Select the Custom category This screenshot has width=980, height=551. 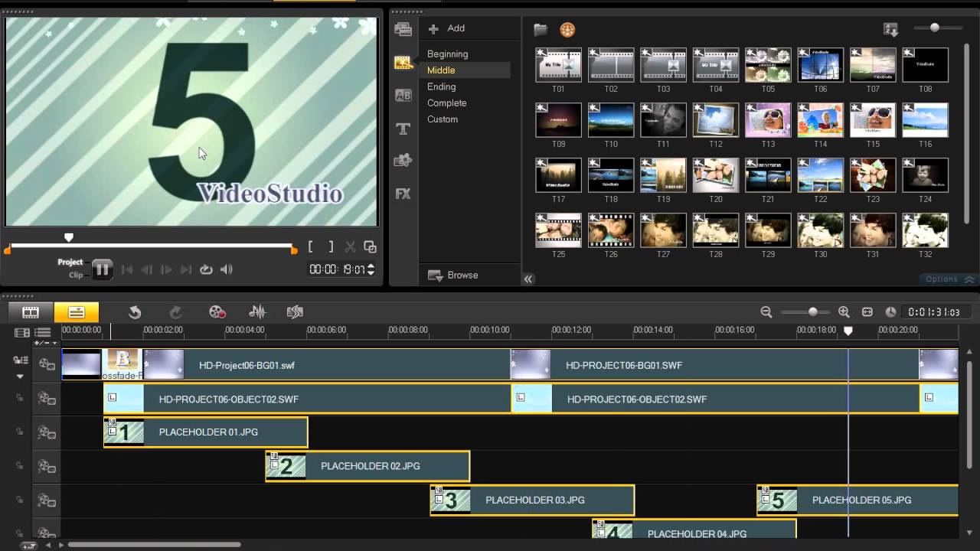[x=443, y=119]
